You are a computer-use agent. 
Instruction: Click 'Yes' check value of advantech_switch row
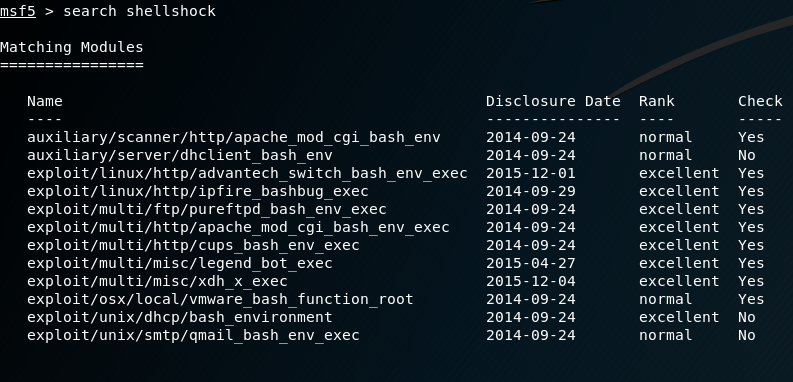point(751,173)
